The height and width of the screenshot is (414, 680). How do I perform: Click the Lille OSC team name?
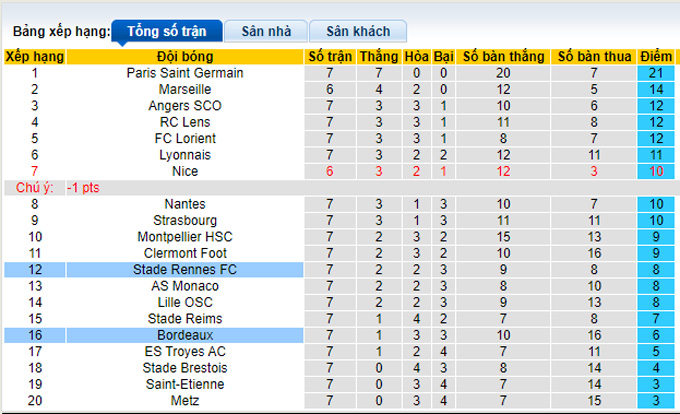pos(185,302)
